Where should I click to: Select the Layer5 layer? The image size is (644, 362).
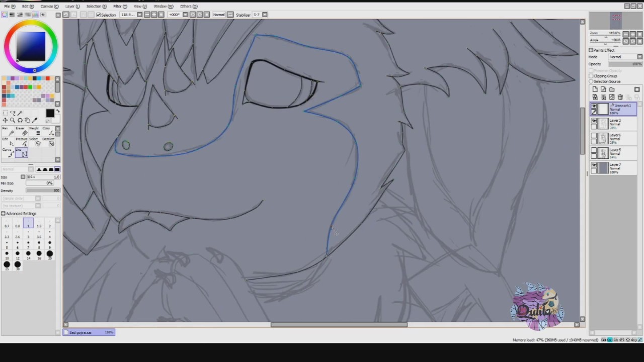[613, 153]
